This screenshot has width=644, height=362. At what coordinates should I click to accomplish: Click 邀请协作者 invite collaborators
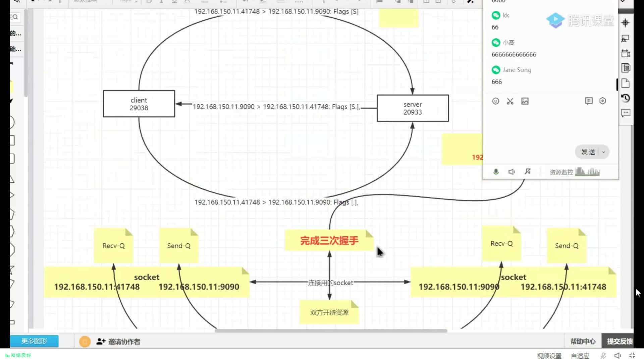pyautogui.click(x=118, y=342)
